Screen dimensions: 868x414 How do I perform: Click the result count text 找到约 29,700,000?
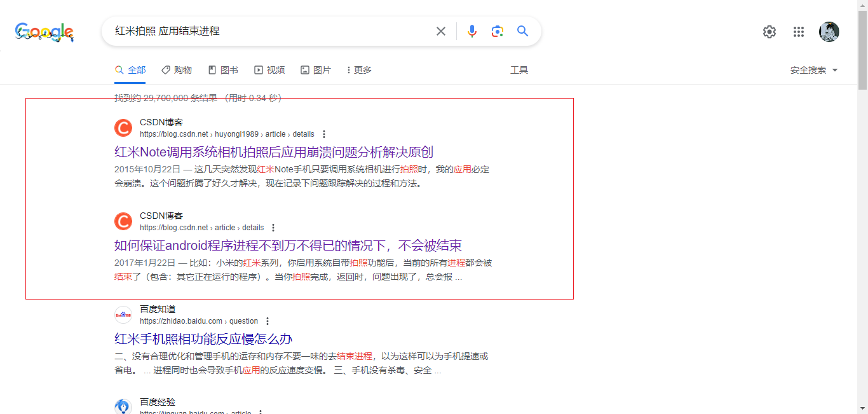[198, 98]
